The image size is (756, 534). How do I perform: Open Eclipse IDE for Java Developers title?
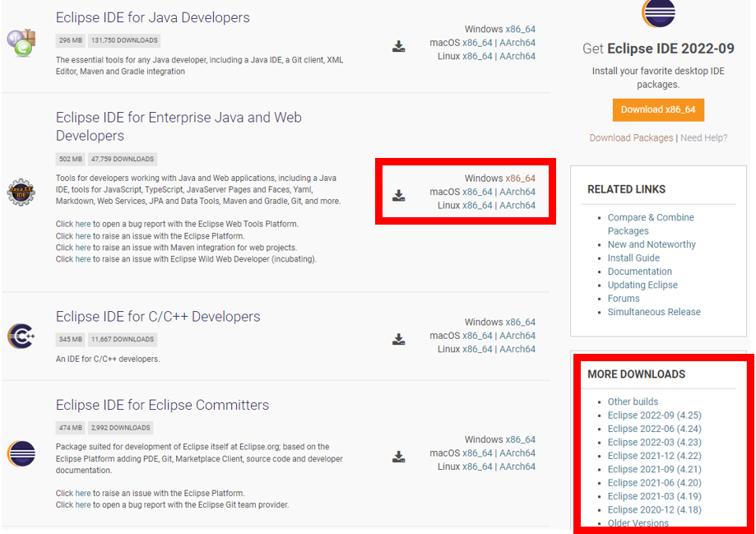click(153, 18)
